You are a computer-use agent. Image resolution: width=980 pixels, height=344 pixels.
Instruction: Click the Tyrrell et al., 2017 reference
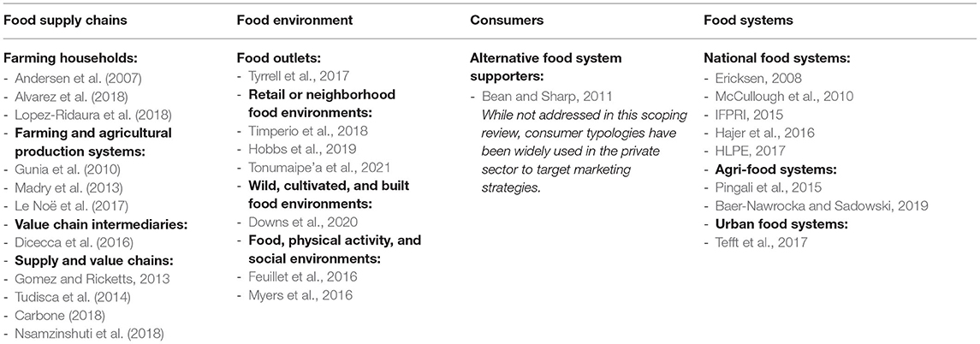[x=298, y=76]
